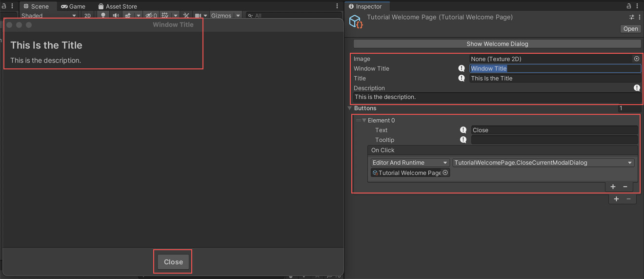Open the asset preset sliders icon
The image size is (644, 279).
point(631,17)
